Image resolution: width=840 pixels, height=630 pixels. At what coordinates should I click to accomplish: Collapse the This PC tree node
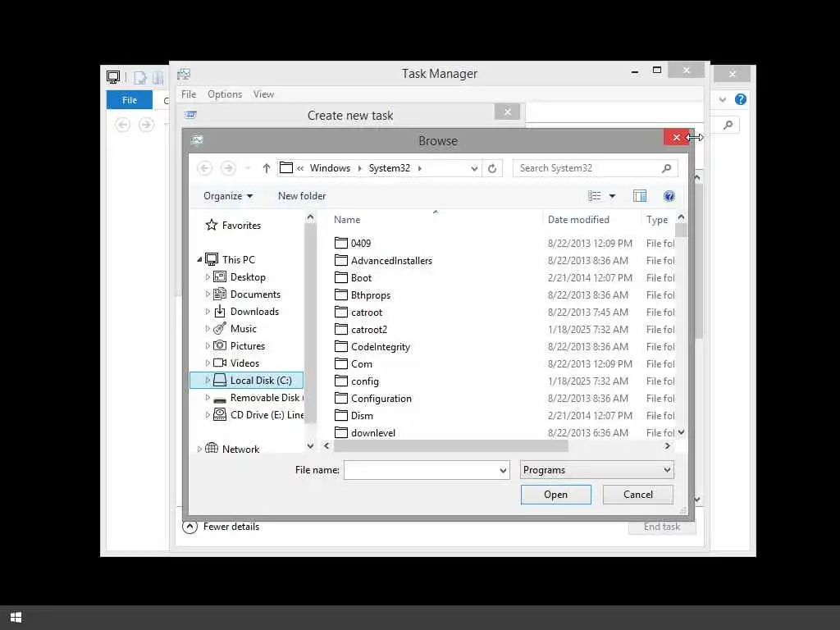coord(199,260)
